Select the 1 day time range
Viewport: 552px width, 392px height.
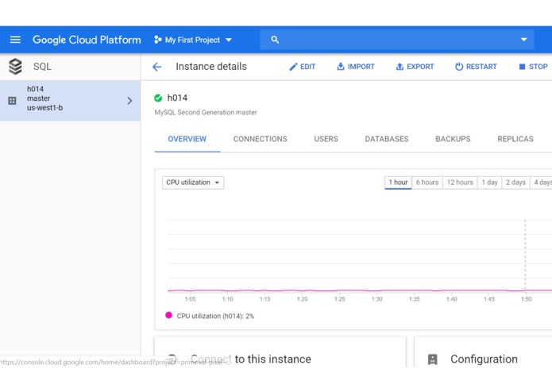(x=489, y=183)
